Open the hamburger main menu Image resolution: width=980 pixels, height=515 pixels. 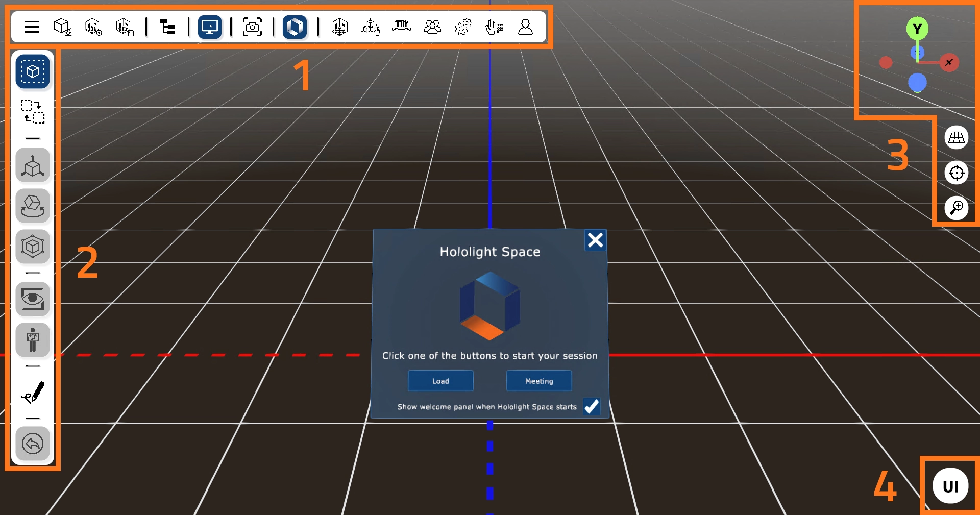tap(32, 27)
